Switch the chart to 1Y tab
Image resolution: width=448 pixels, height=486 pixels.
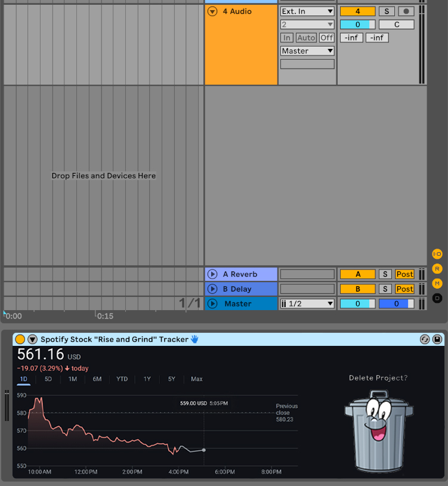coord(147,379)
